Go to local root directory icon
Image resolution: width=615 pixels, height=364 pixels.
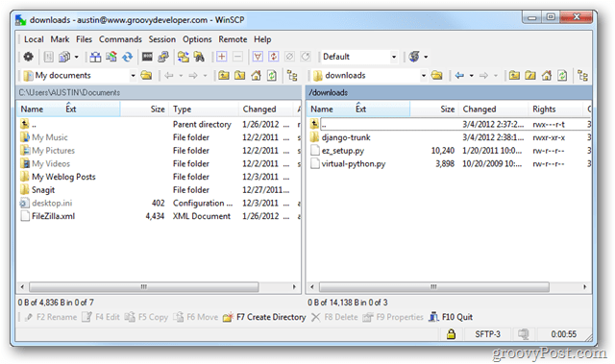(239, 75)
